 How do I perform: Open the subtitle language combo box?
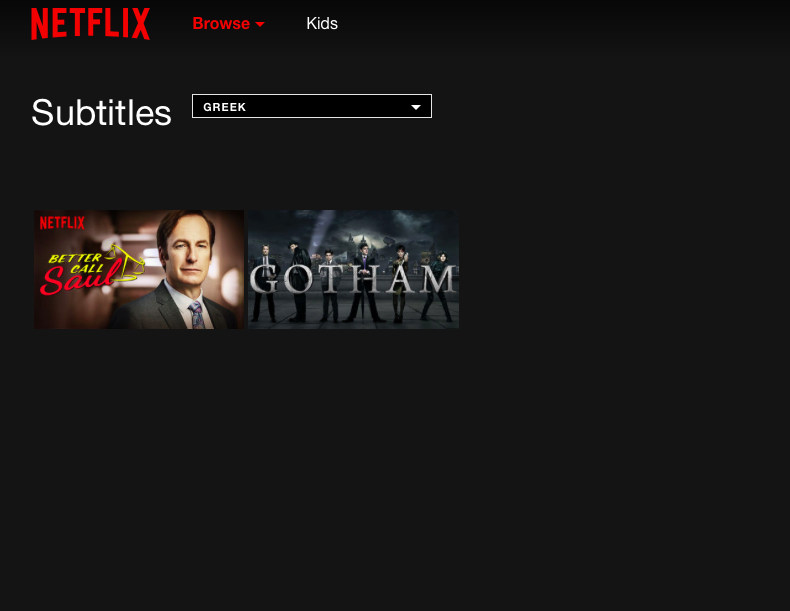coord(312,106)
